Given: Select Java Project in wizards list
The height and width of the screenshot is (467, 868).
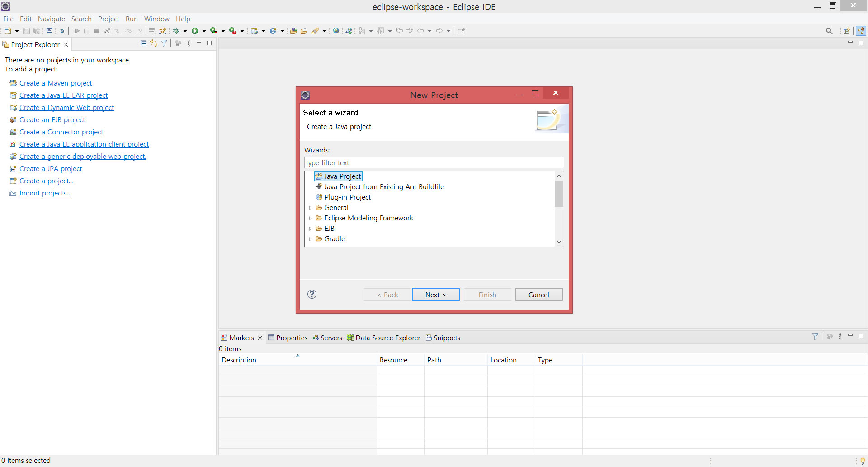Looking at the screenshot, I should pyautogui.click(x=338, y=176).
